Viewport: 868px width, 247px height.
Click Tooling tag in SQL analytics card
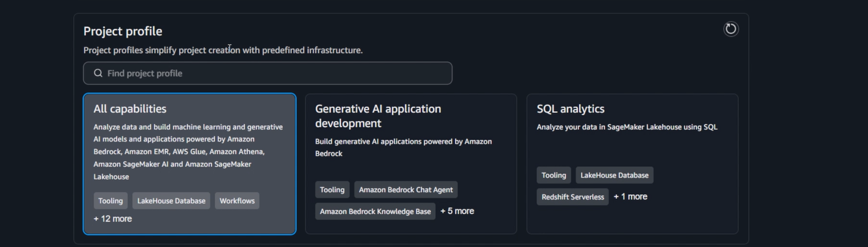554,175
